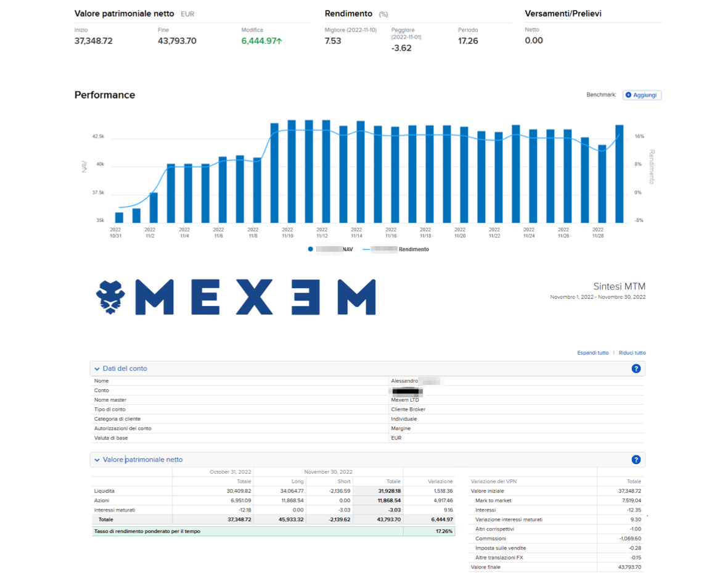
Task: Collapse the Dati del conto section chevron
Action: 97,369
